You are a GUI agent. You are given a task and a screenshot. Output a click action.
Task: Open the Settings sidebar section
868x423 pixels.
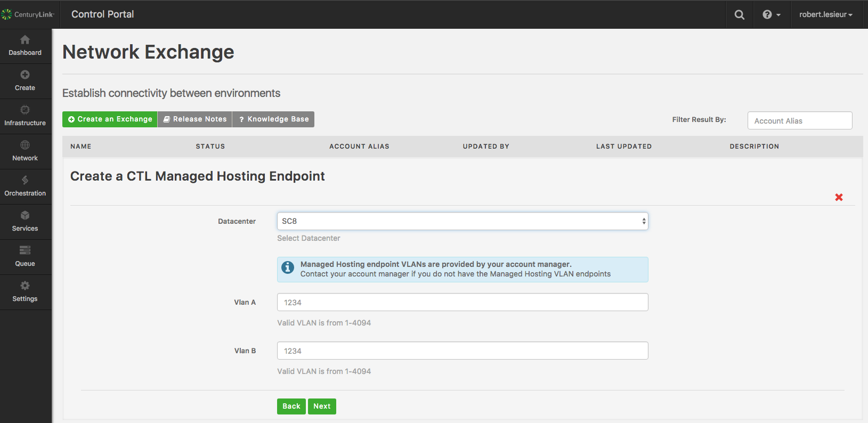[x=25, y=292]
